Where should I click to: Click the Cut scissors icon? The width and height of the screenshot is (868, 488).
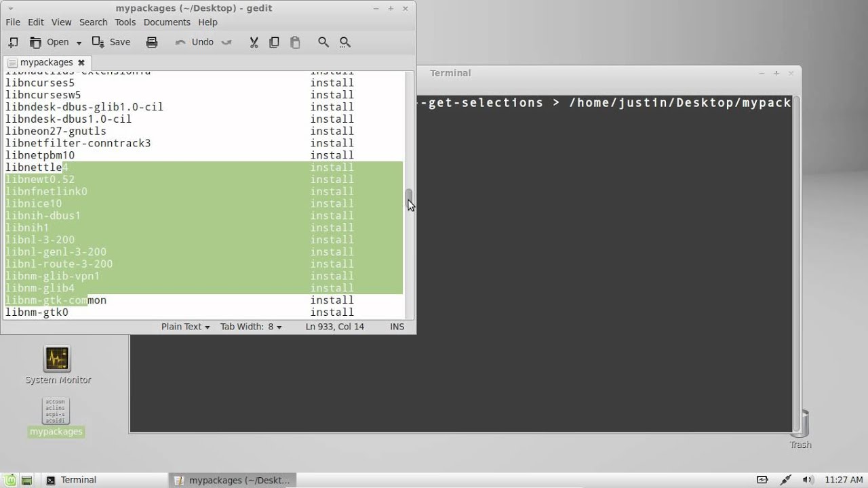point(254,42)
